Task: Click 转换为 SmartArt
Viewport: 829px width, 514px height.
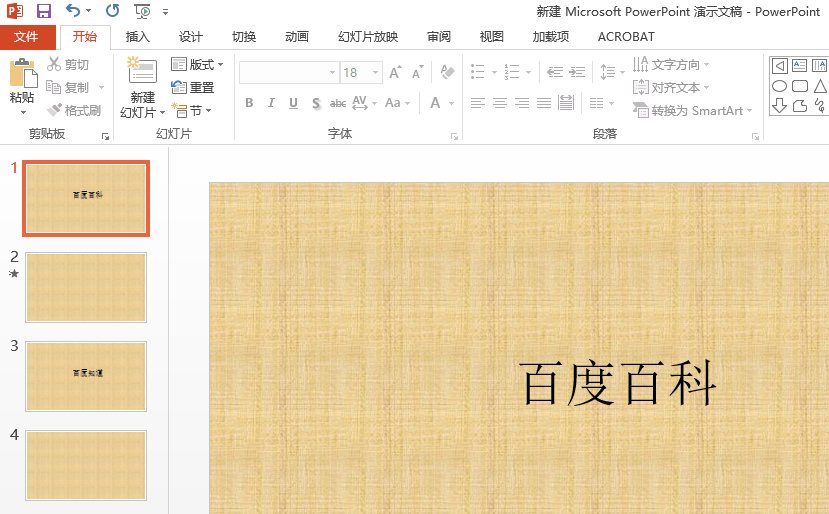Action: 693,110
